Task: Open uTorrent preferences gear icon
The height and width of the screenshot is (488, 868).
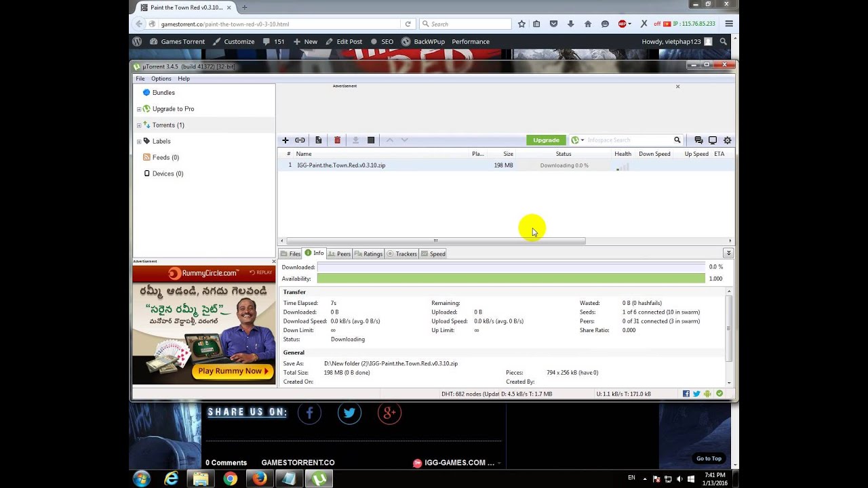Action: point(728,140)
